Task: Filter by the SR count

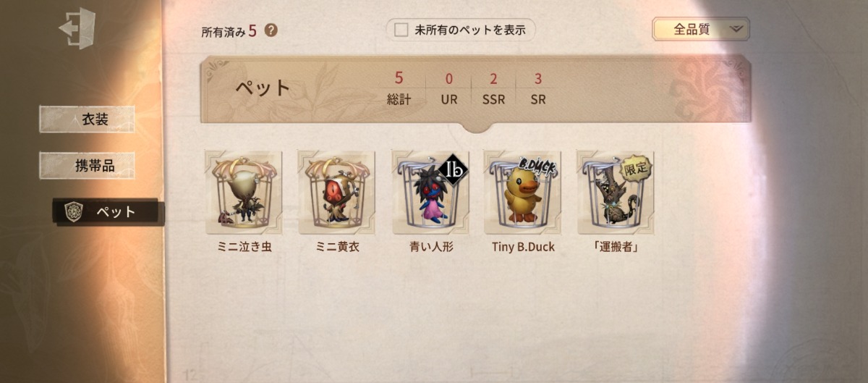Action: [537, 89]
